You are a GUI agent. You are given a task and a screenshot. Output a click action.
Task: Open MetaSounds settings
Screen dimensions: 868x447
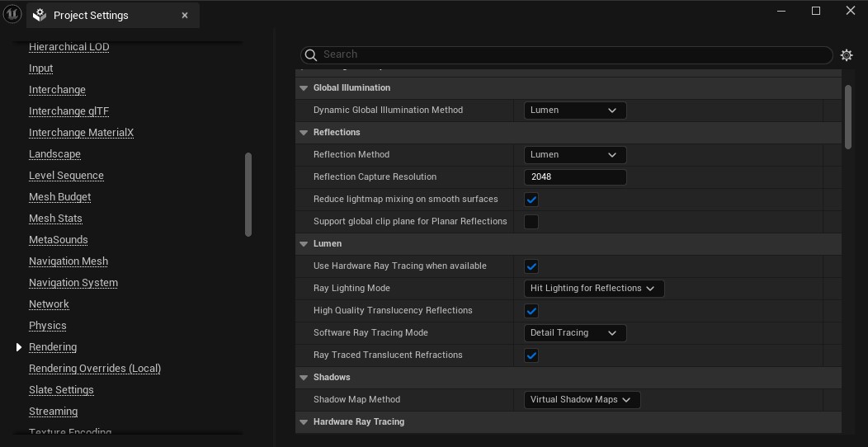coord(58,239)
